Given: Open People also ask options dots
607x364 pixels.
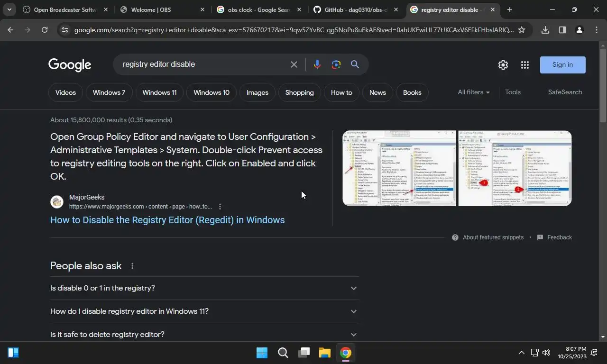Looking at the screenshot, I should [x=132, y=266].
